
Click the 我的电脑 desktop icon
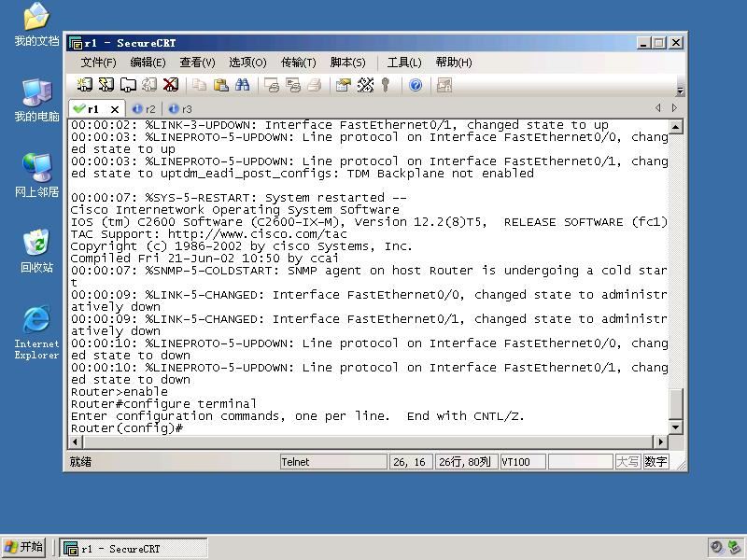36,100
